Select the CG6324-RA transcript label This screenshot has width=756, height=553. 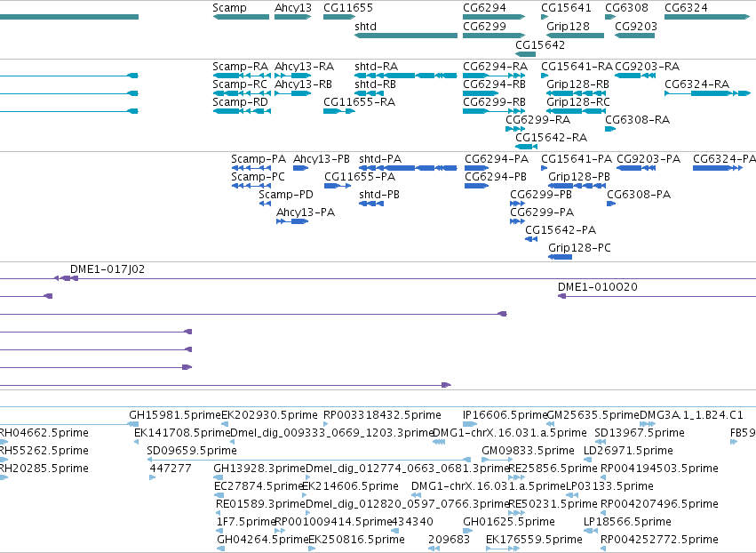tap(696, 84)
